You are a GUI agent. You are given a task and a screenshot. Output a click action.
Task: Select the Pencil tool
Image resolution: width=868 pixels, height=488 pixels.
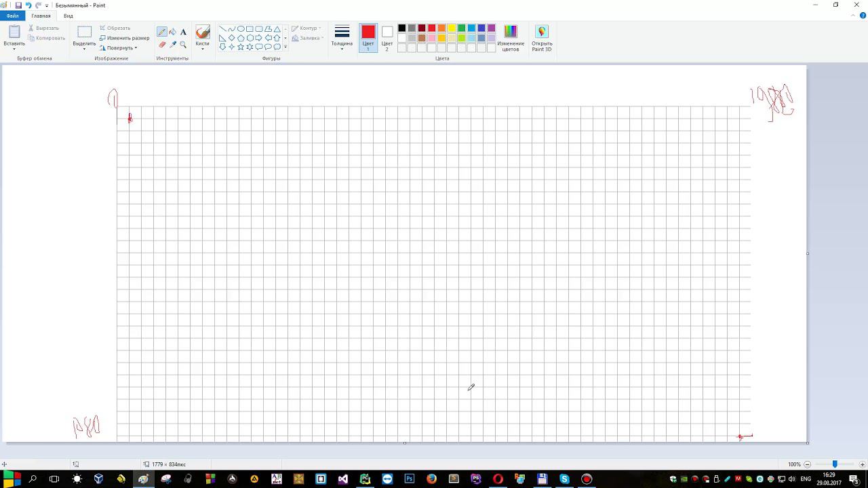(x=162, y=32)
